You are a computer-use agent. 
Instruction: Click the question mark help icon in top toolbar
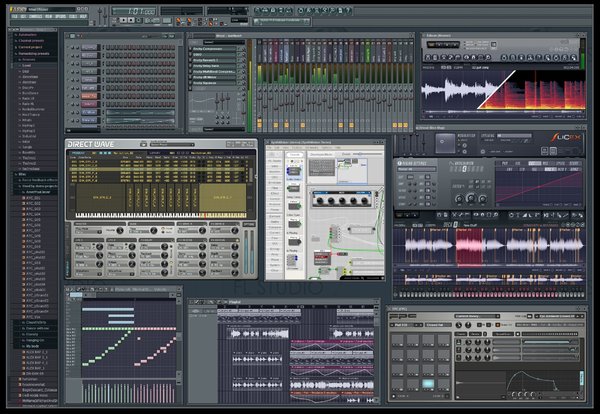tap(348, 11)
